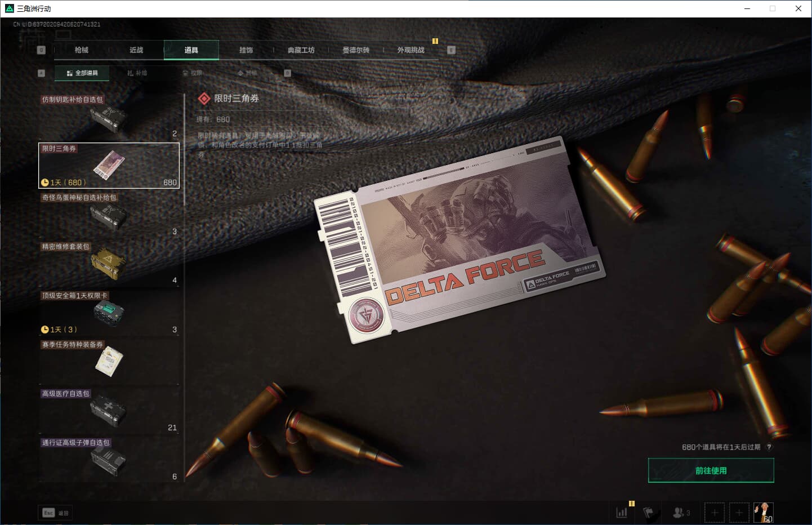Screen dimensions: 812x525
Task: Select the 限时三角券 item tile
Action: tap(109, 166)
